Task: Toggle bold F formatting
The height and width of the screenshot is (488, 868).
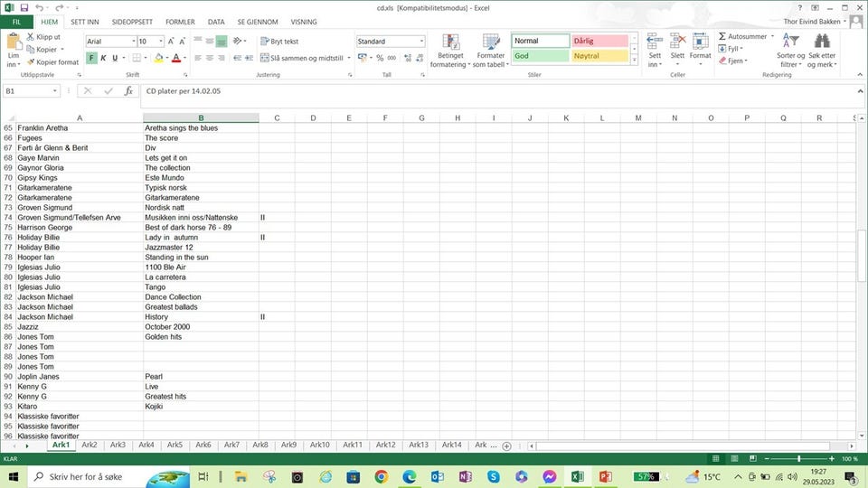Action: coord(91,58)
